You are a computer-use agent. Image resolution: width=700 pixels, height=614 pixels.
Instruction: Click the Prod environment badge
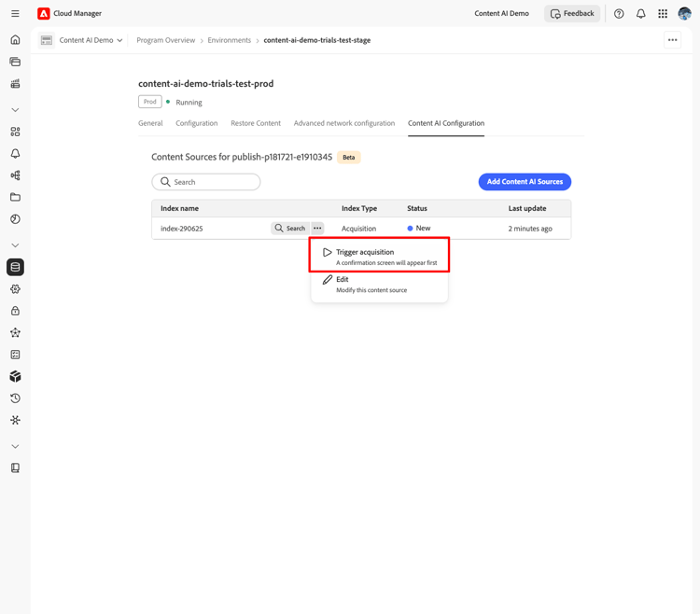150,102
